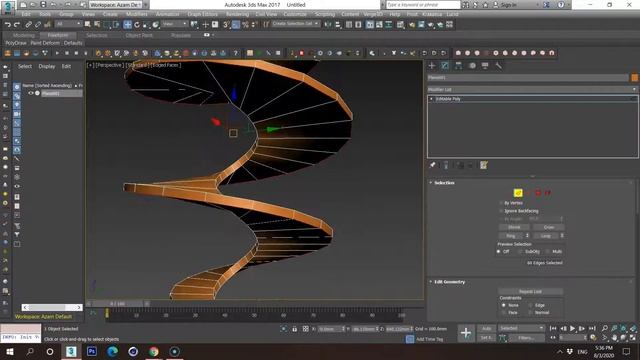Open the Modifiers menu
Viewport: 640px width, 360px height.
tap(136, 14)
